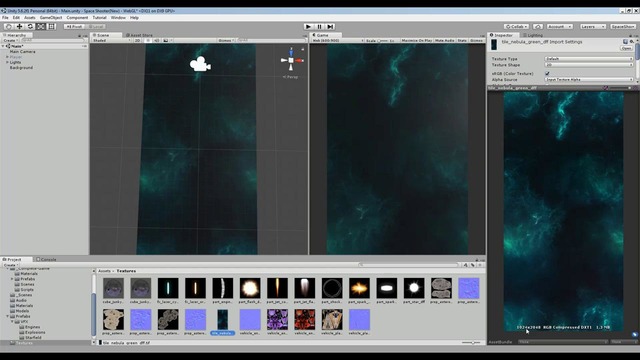Open Game view Gizmos dropdown
The width and height of the screenshot is (640, 360).
point(477,40)
